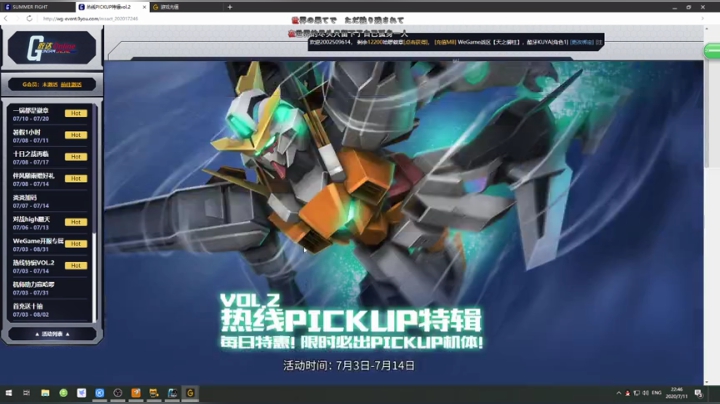Click the page vertical scrollbar
The image size is (720, 404).
click(706, 101)
